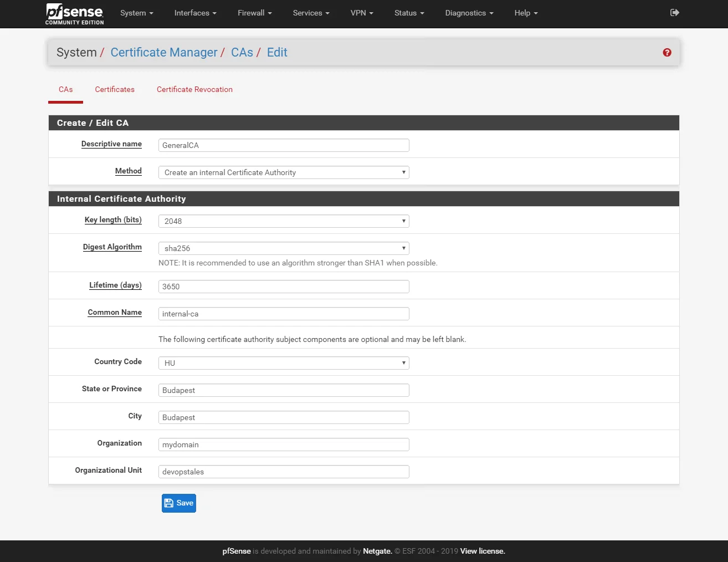
Task: Click the Save button
Action: [178, 503]
